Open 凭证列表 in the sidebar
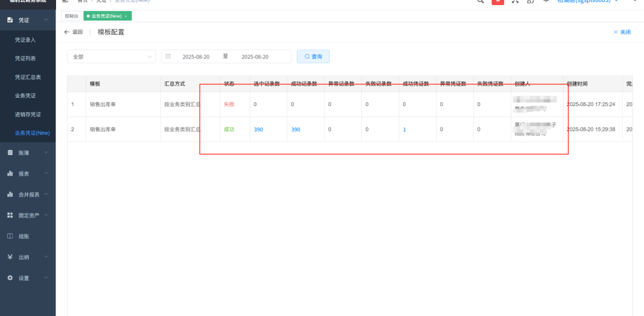The width and height of the screenshot is (644, 316). click(26, 59)
